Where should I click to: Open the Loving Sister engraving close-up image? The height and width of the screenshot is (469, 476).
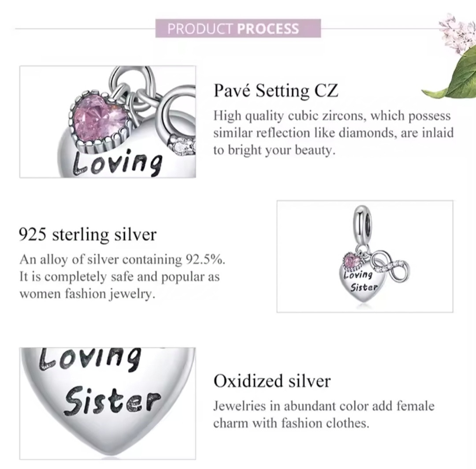108,403
